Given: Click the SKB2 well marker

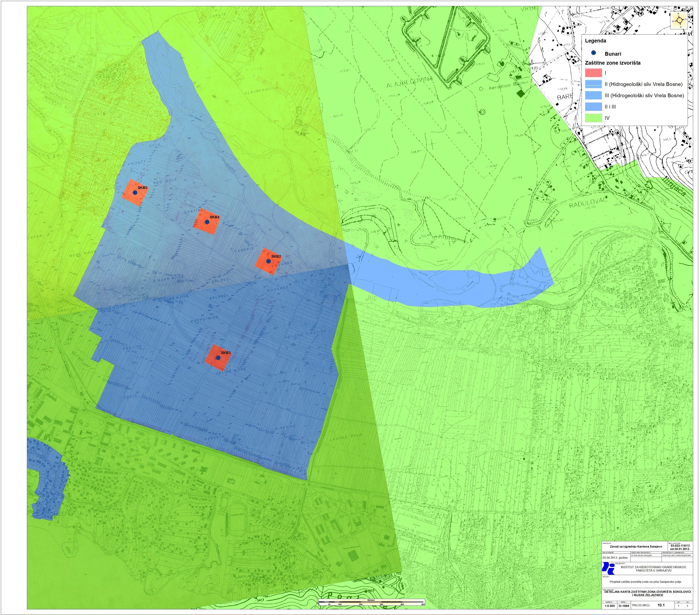Looking at the screenshot, I should (x=269, y=261).
